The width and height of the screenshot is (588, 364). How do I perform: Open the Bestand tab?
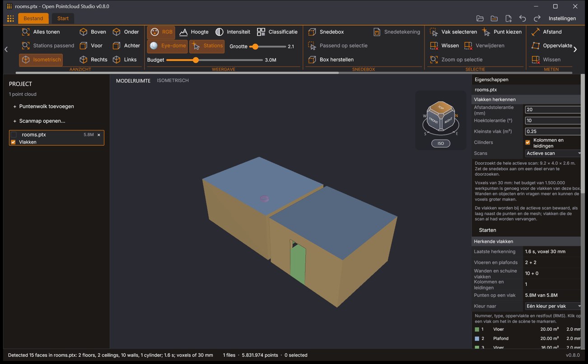click(x=33, y=19)
